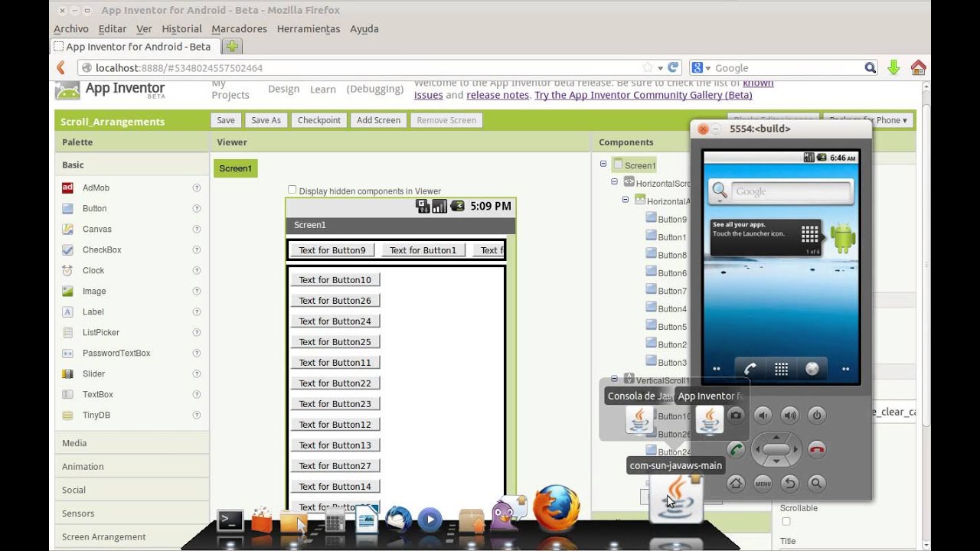Expand the Sensors palette section
Screen dimensions: 980x551
coord(132,514)
